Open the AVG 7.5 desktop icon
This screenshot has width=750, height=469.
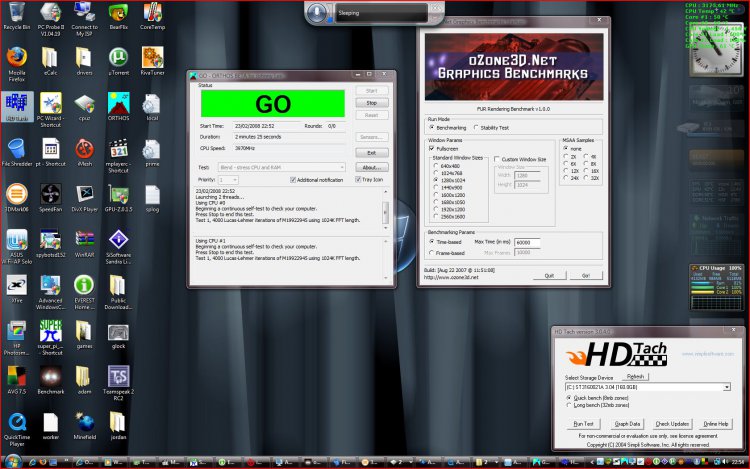[17, 380]
